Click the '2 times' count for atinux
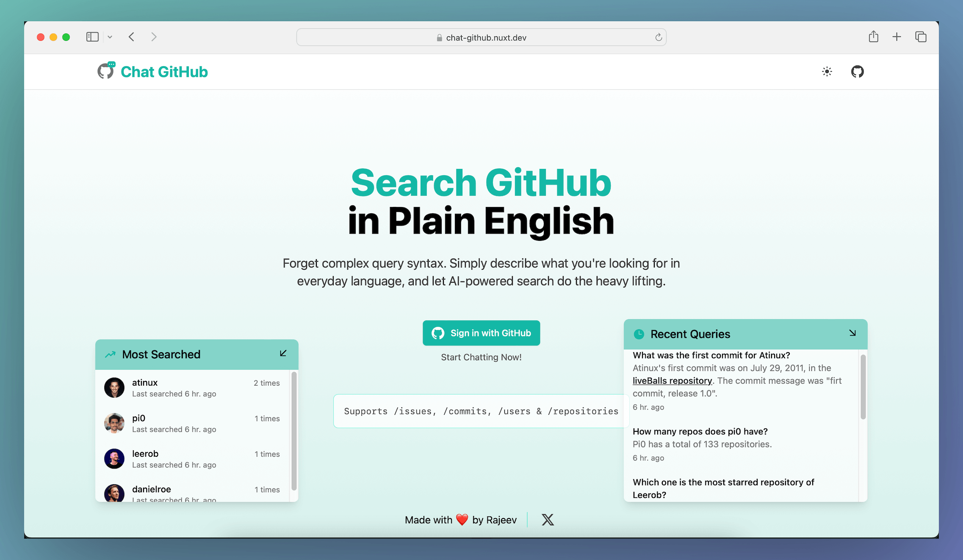 click(x=267, y=383)
